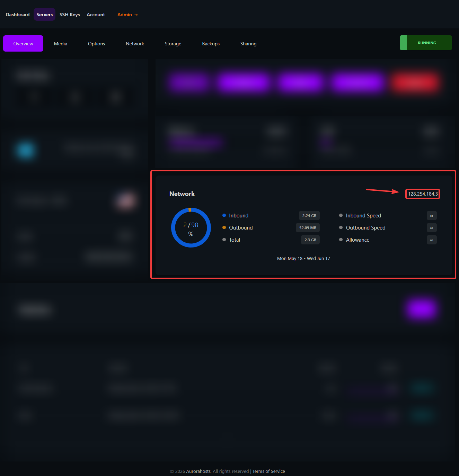
Task: Switch to the Network tab
Action: [x=135, y=44]
